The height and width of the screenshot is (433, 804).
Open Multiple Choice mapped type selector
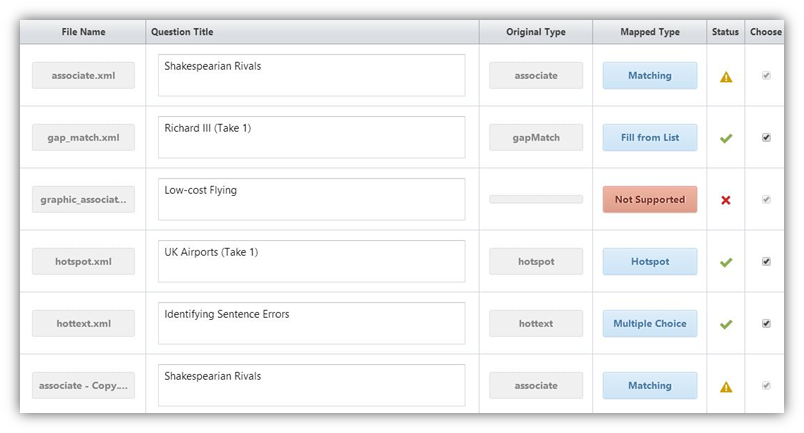(650, 324)
